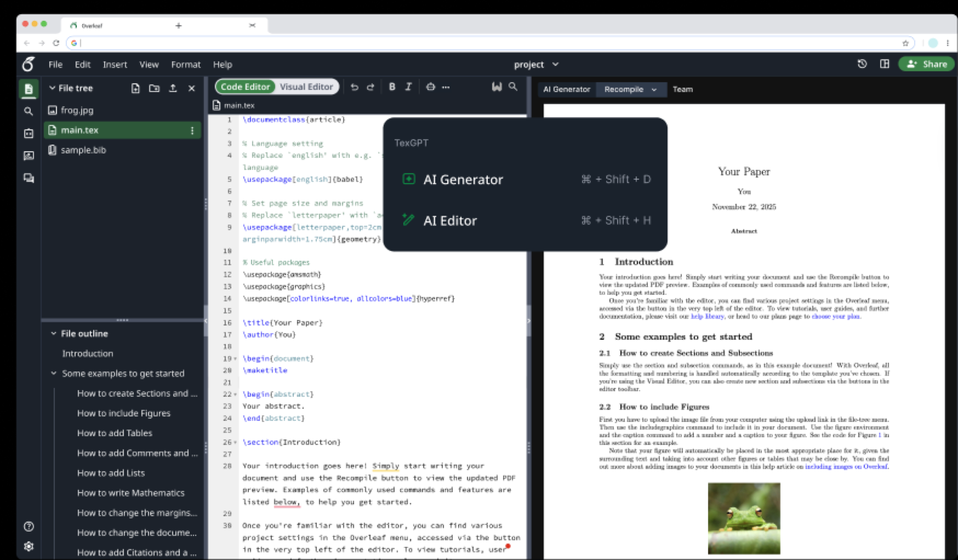
Task: Select AI Editor in TexGPT popup
Action: [526, 220]
